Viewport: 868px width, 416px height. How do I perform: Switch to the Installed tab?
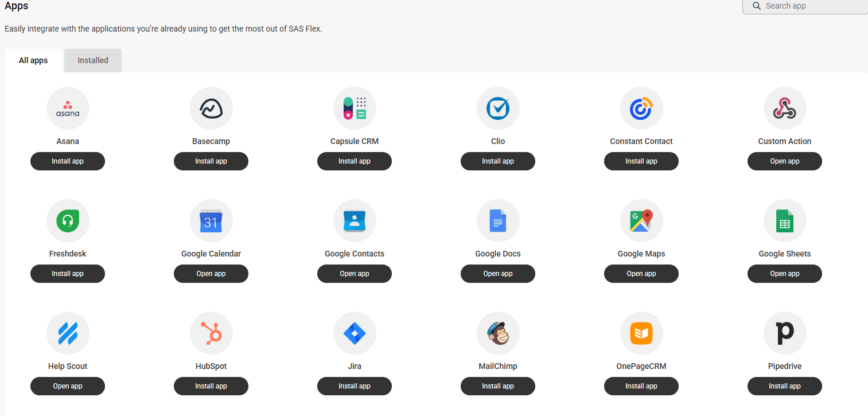click(93, 60)
